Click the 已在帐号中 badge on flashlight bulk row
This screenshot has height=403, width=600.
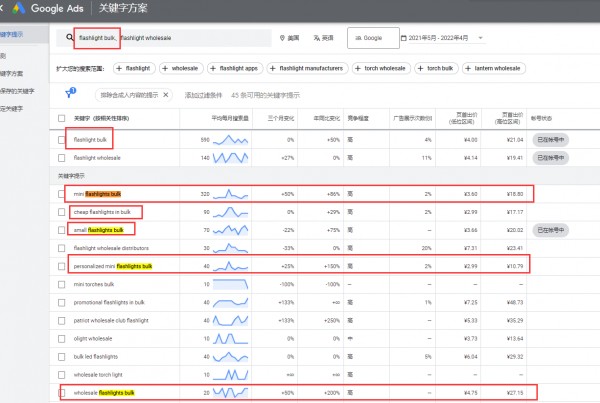[551, 140]
